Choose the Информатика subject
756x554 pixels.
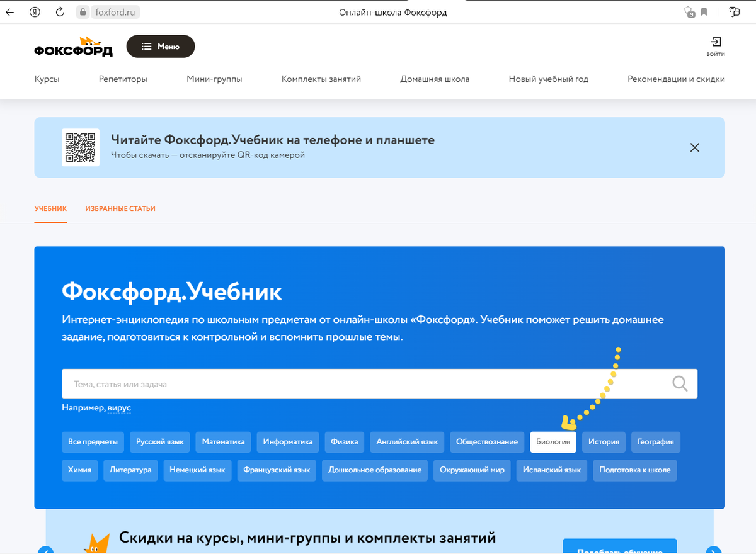288,442
